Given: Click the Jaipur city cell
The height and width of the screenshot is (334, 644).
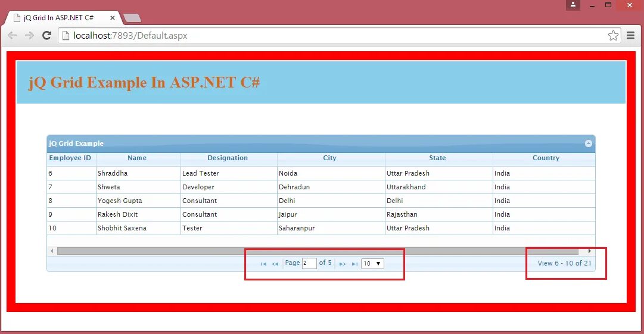Looking at the screenshot, I should click(x=331, y=214).
